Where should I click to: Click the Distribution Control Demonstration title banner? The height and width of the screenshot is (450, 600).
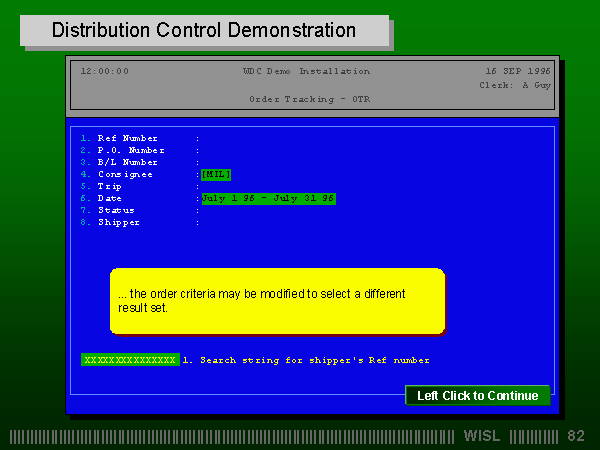click(x=204, y=30)
